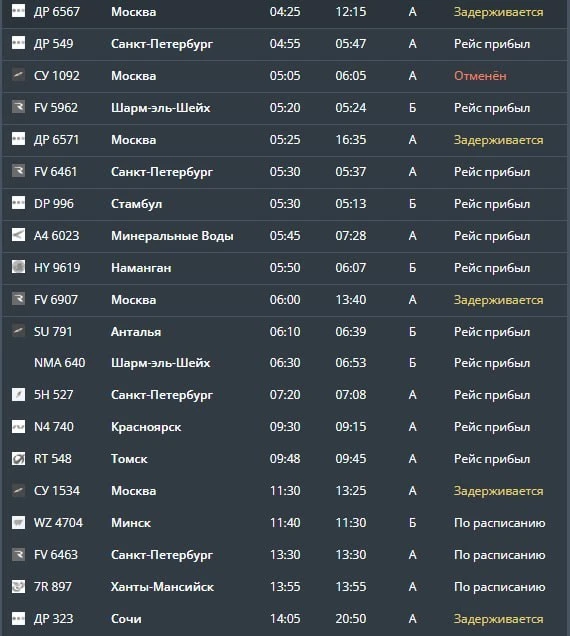Click destination Минеральные Воды
This screenshot has width=570, height=636.
pos(172,236)
